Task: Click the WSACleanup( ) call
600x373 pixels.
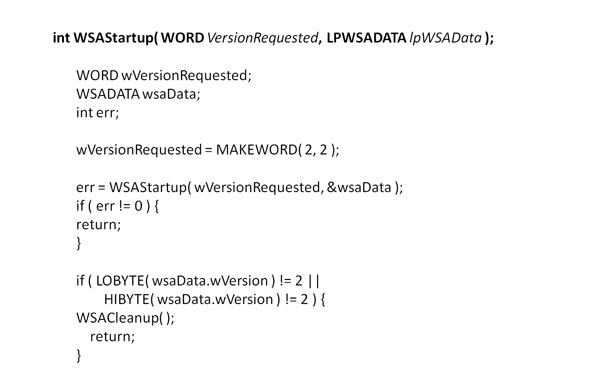Action: 125,318
